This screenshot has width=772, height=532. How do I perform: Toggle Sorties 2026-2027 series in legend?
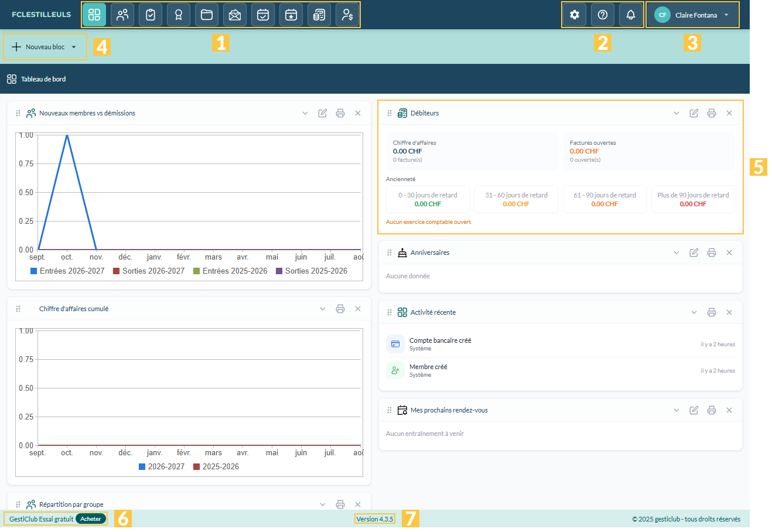pos(149,271)
